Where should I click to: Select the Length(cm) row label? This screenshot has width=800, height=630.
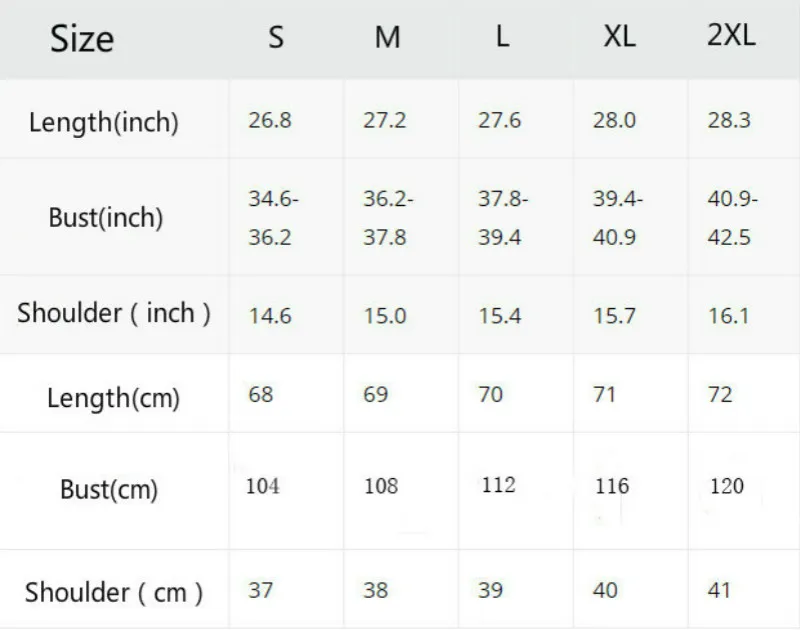113,397
